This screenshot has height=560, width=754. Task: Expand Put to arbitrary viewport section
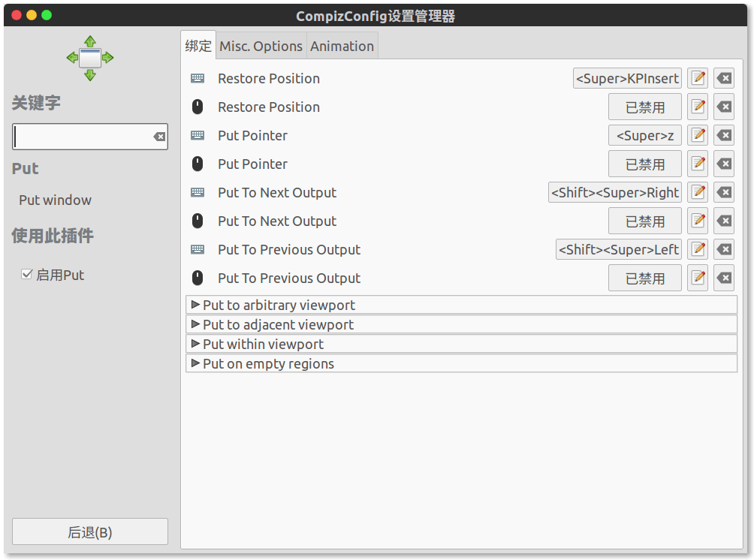click(196, 305)
